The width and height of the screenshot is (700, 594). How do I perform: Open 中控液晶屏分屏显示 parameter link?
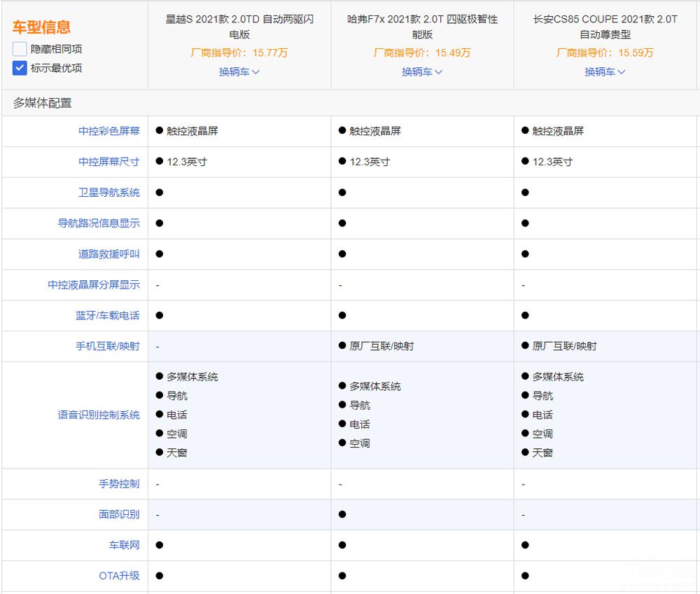(94, 285)
